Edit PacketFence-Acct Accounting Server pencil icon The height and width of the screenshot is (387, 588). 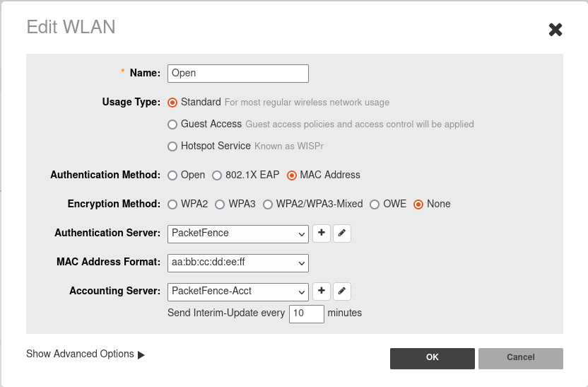click(x=342, y=291)
